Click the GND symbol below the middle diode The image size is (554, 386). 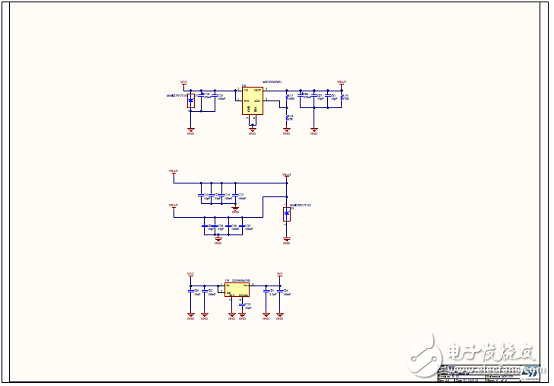(x=287, y=240)
